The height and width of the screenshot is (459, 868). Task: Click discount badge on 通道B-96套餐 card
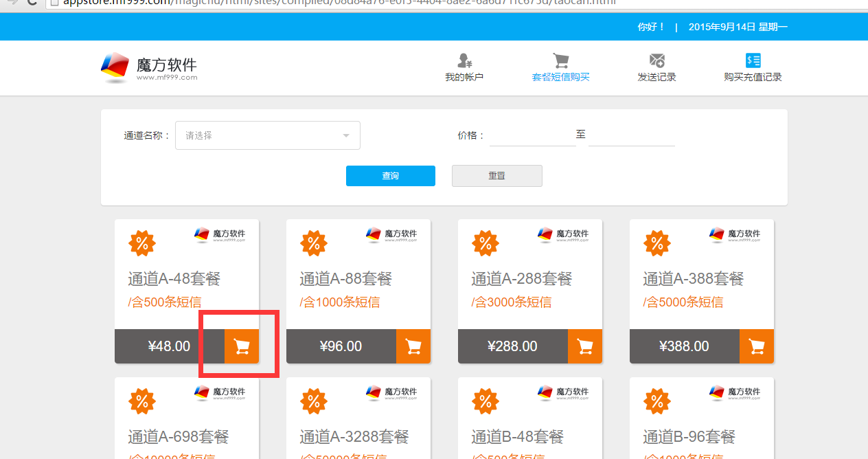[x=657, y=401]
